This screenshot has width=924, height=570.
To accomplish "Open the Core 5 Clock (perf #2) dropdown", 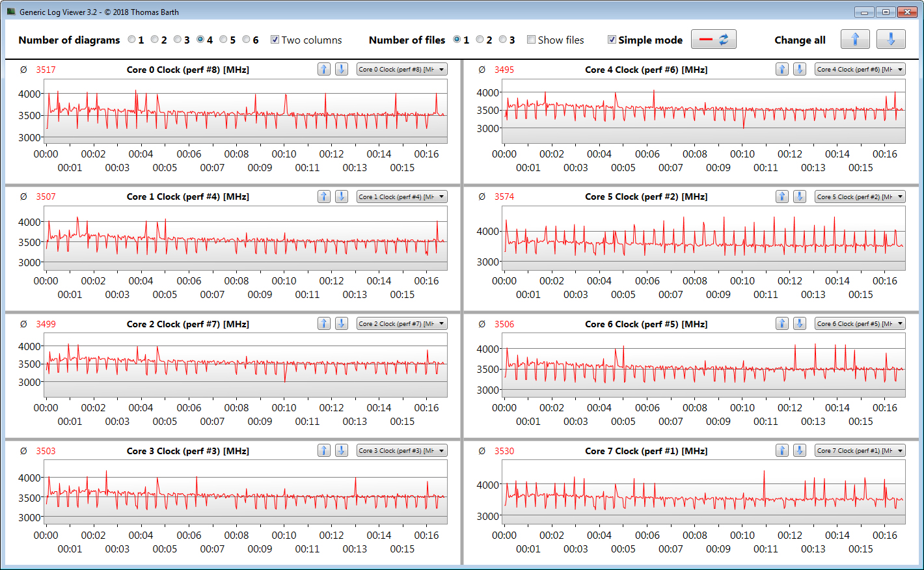I will tap(860, 197).
